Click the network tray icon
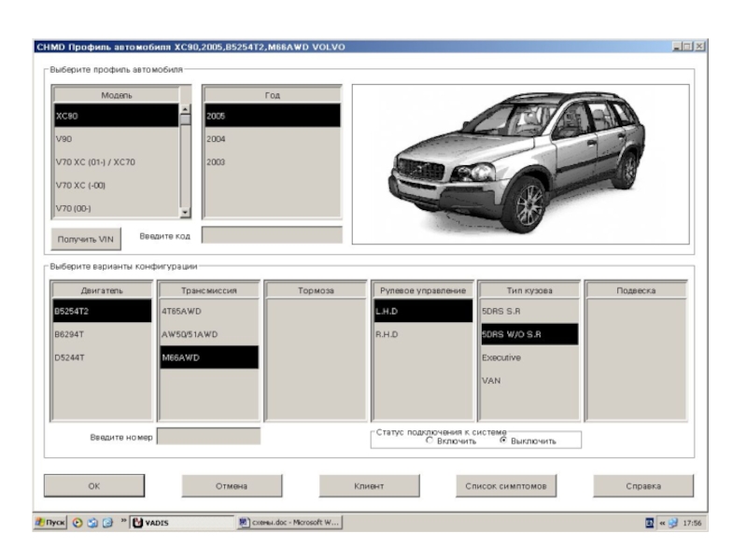747x560 pixels. 673,523
